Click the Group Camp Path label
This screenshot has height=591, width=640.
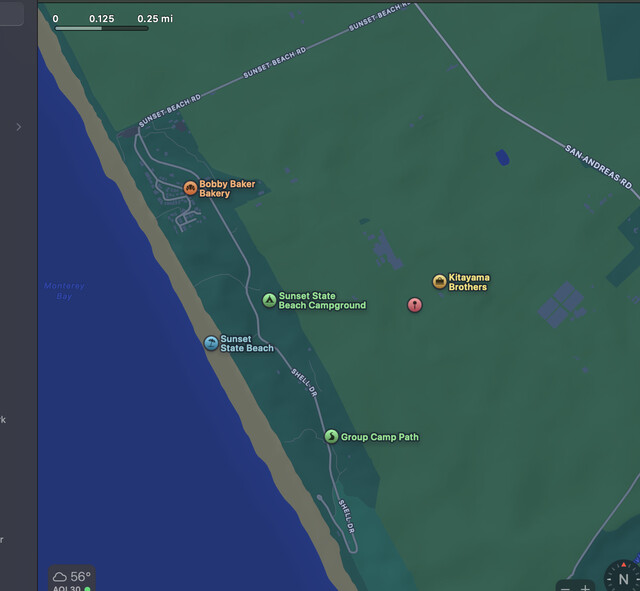pyautogui.click(x=380, y=437)
